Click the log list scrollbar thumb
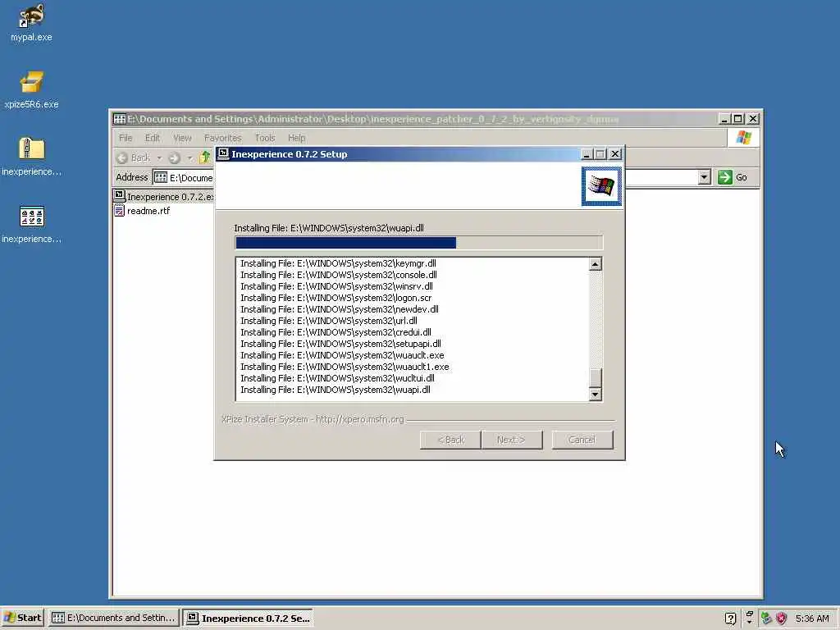This screenshot has height=630, width=840. pos(596,377)
